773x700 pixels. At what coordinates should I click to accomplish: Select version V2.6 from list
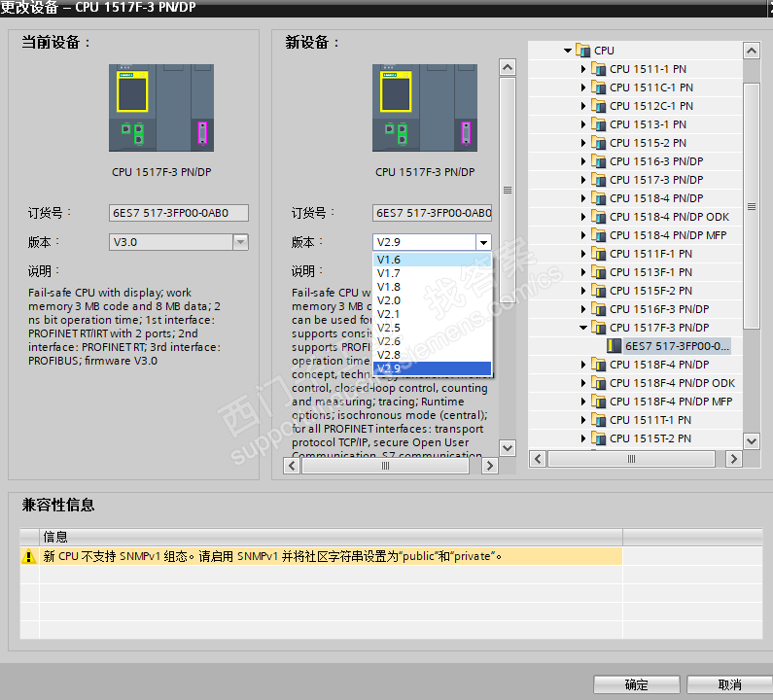[x=432, y=341]
